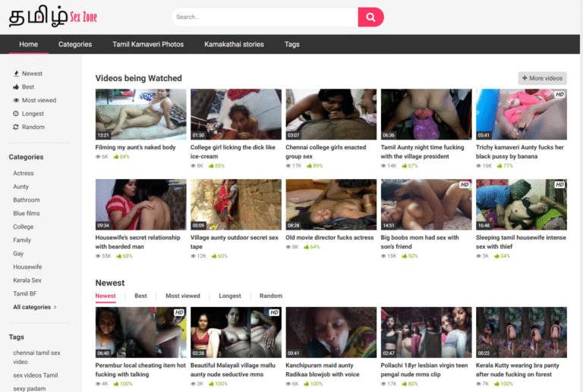Open Kamakathai stories in the navigation bar
583x392 pixels.
(234, 44)
